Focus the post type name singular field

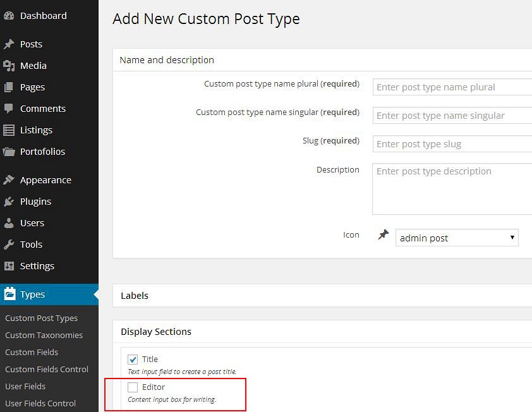click(452, 116)
